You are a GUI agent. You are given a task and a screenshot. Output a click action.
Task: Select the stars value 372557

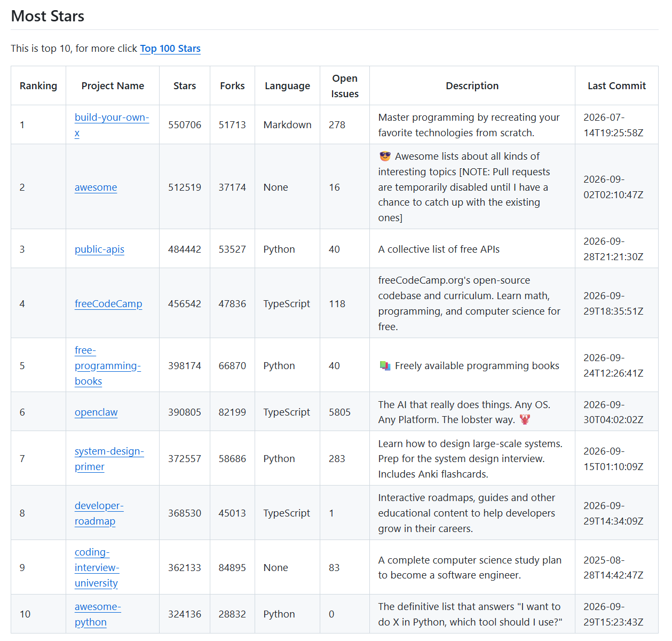click(185, 459)
